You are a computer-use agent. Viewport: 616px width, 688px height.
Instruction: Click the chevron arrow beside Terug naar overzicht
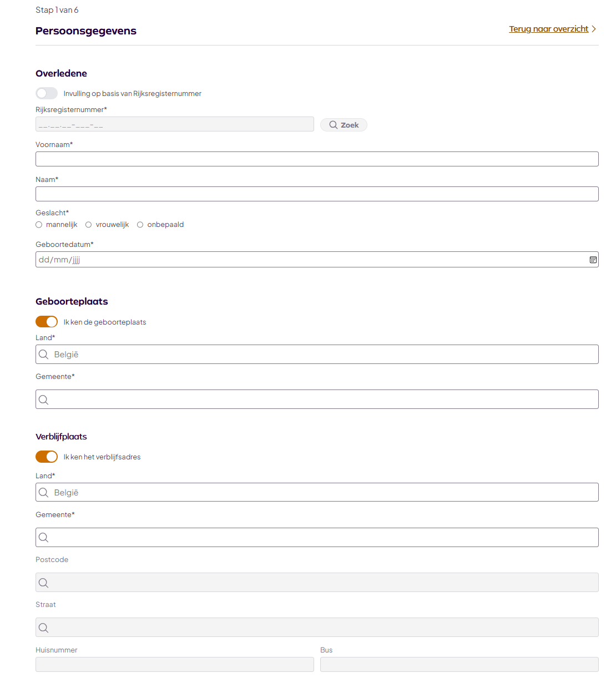594,29
